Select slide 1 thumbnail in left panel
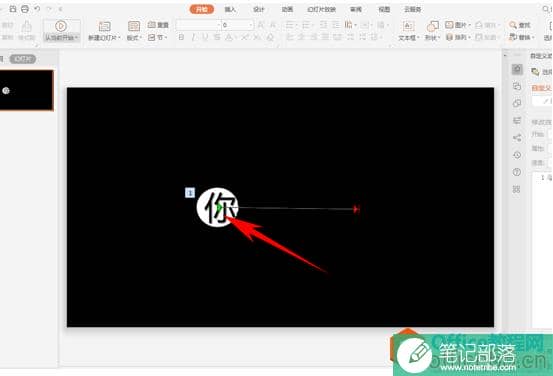Image resolution: width=553 pixels, height=376 pixels. (26, 90)
